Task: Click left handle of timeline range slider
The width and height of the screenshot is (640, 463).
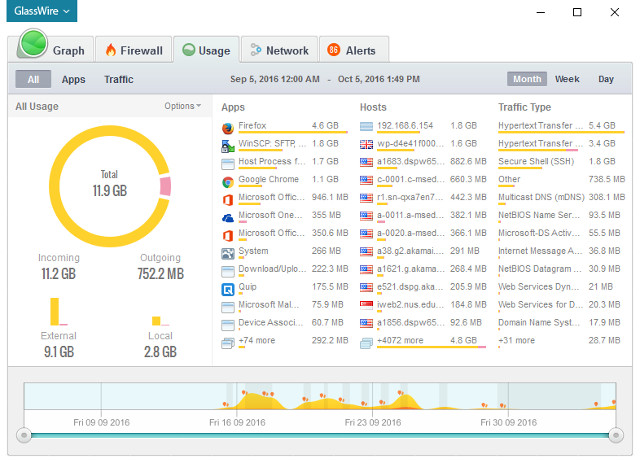Action: click(x=24, y=435)
